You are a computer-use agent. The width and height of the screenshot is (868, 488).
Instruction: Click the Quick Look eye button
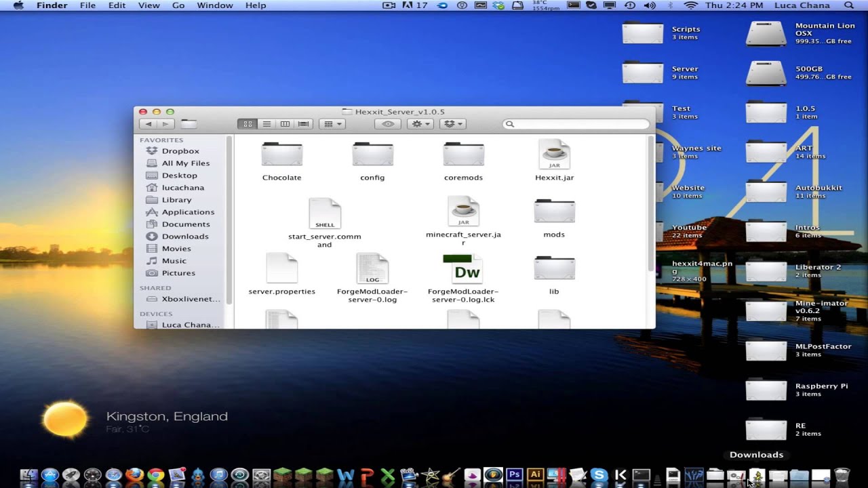388,124
